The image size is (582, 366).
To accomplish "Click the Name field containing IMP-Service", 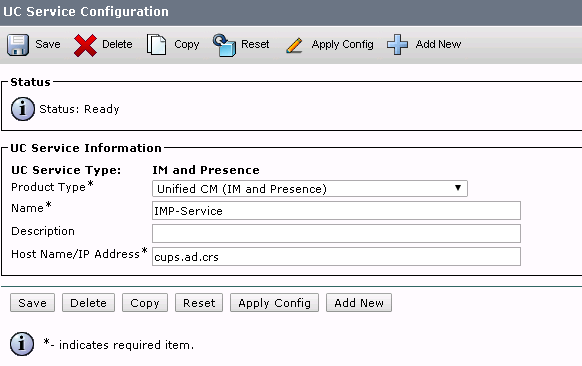I will (x=336, y=210).
